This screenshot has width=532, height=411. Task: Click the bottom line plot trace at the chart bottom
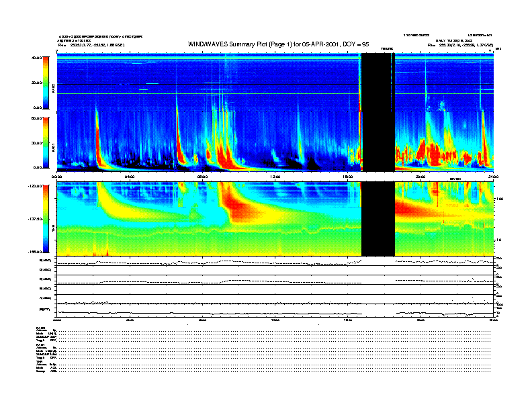point(275,314)
